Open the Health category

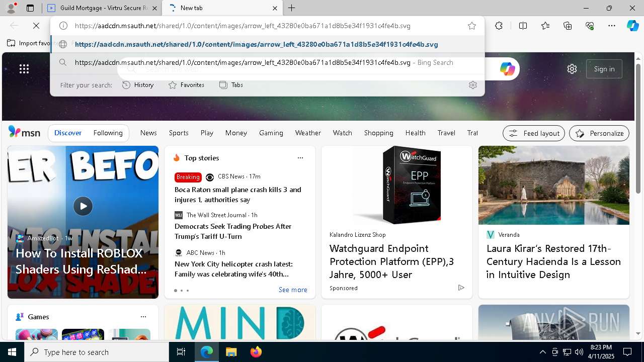pos(416,133)
